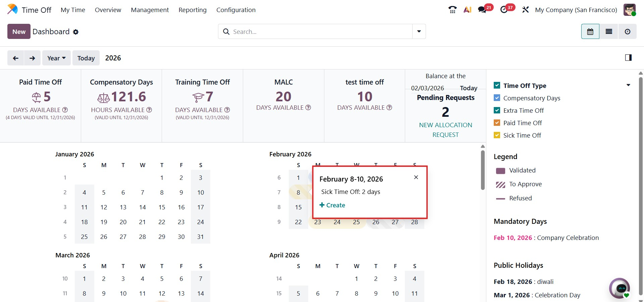Open the Year scale dropdown
Viewport: 644px width, 302px height.
coord(56,58)
